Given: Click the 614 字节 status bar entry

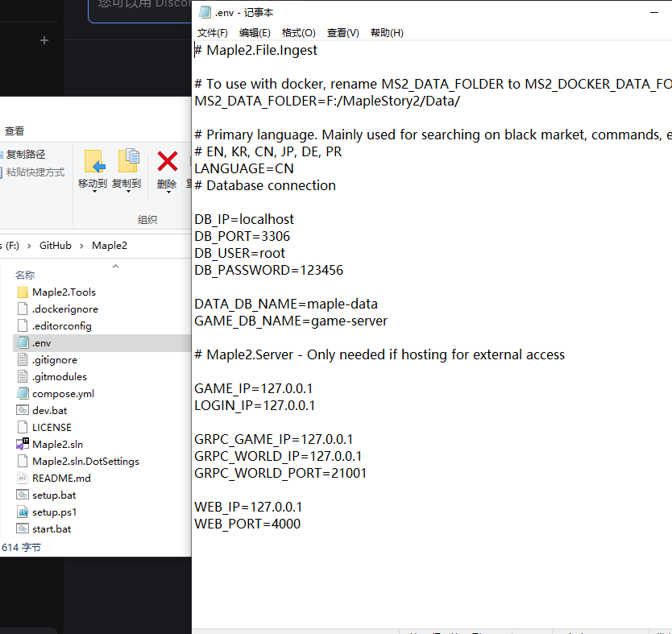Looking at the screenshot, I should pos(22,547).
